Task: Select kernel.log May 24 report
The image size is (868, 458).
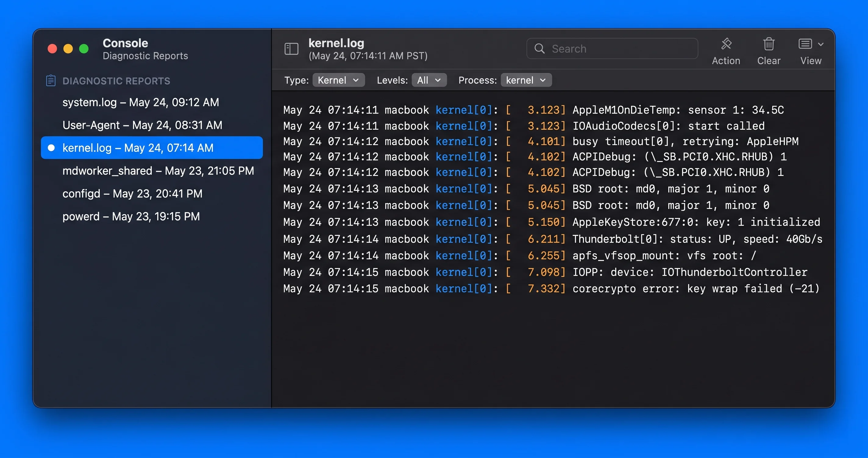Action: click(x=152, y=147)
